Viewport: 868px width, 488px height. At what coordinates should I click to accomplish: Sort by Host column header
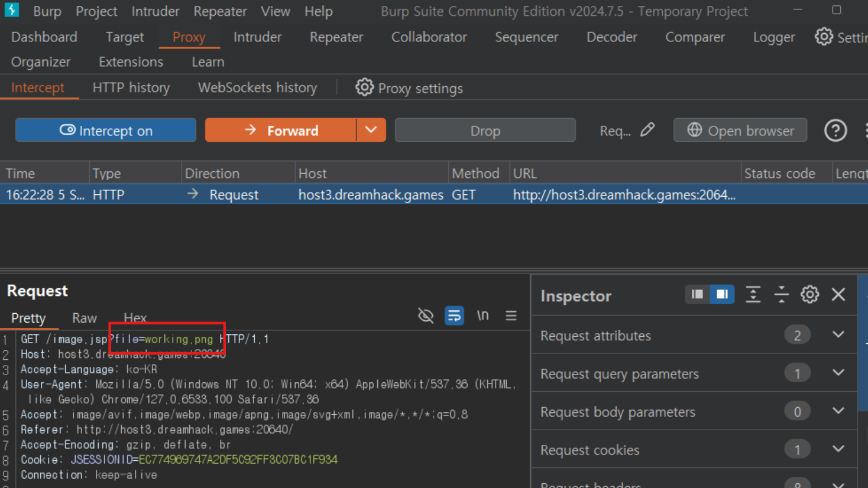[x=371, y=173]
